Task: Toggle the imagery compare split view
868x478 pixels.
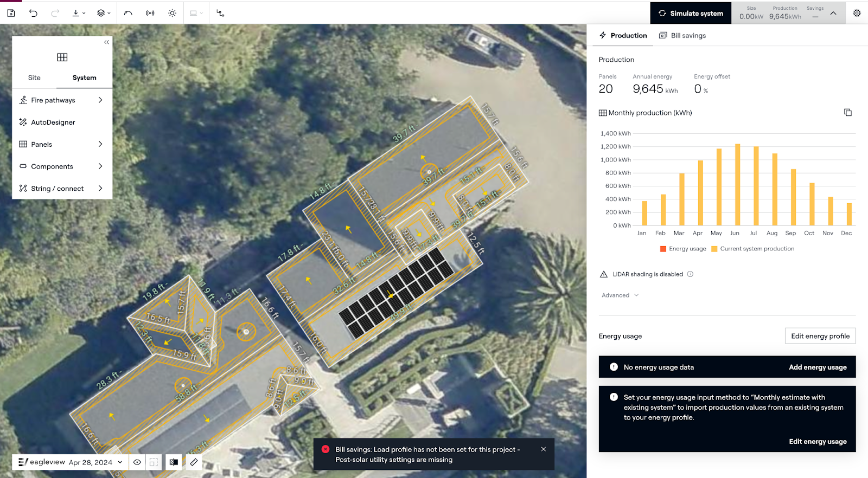Action: click(174, 462)
